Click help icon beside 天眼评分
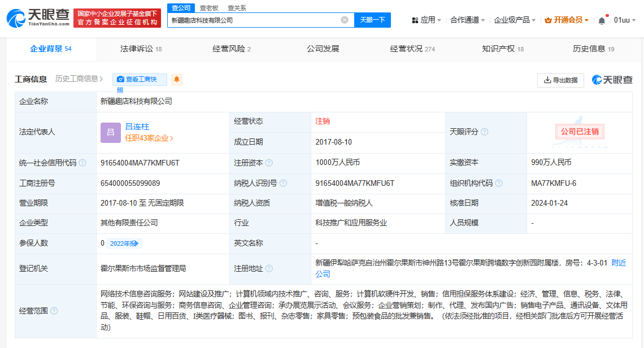Viewport: 644px width, 348px height. [x=484, y=132]
